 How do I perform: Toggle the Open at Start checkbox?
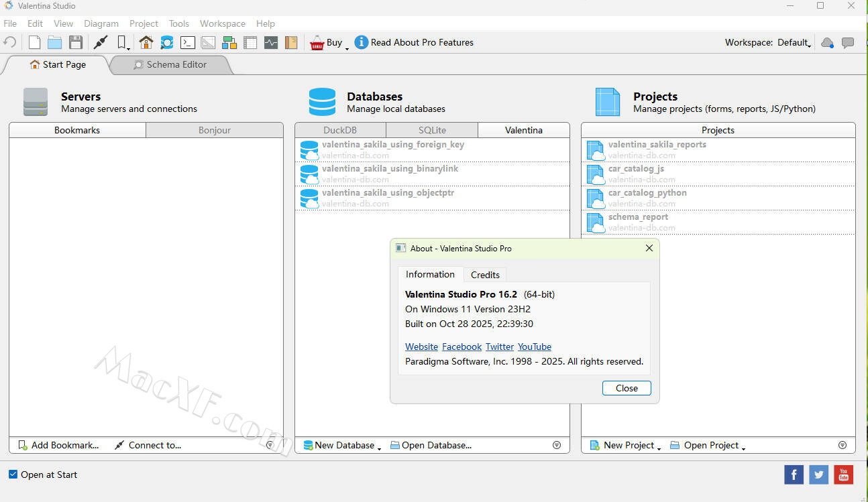coord(13,475)
